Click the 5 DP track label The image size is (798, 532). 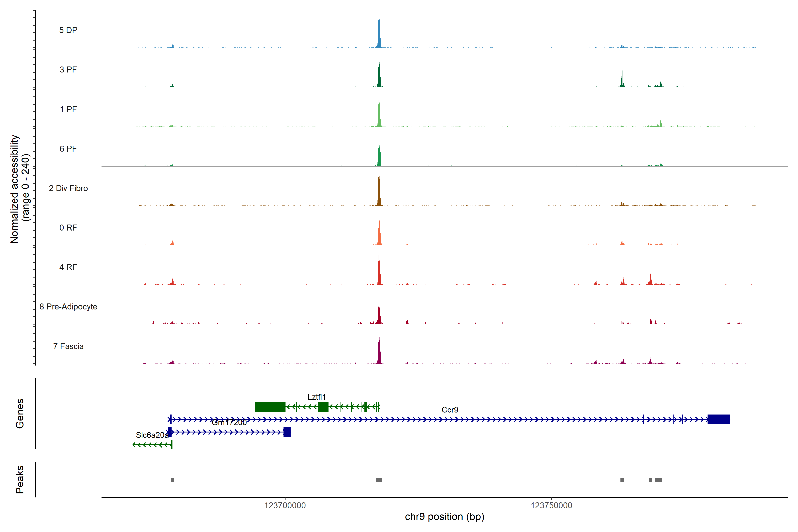coord(68,30)
